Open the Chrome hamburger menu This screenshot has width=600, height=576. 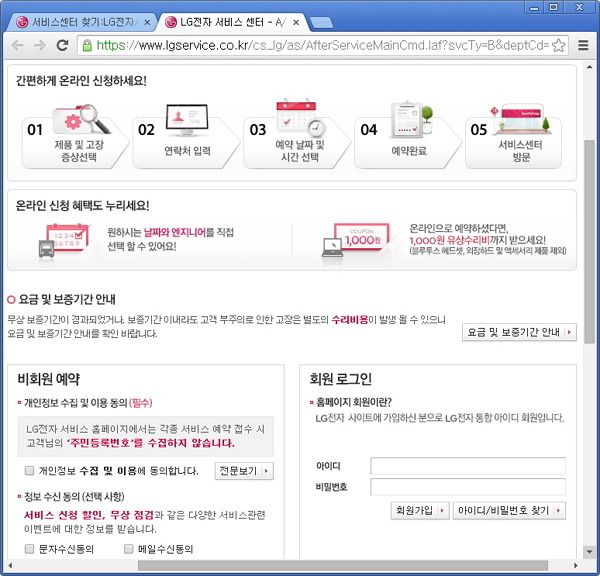(x=583, y=45)
